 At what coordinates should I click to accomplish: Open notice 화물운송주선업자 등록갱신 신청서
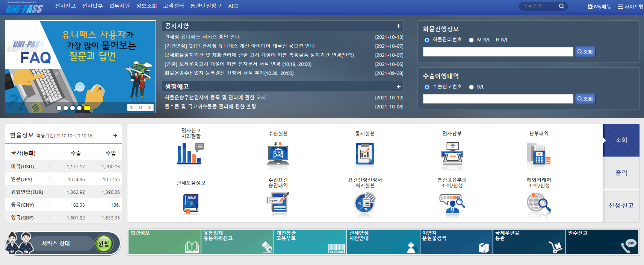click(x=229, y=73)
